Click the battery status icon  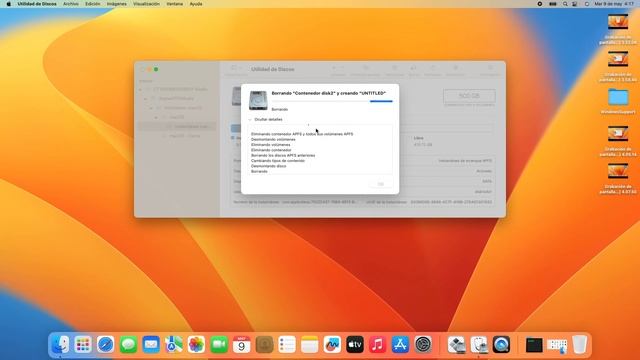pyautogui.click(x=553, y=4)
